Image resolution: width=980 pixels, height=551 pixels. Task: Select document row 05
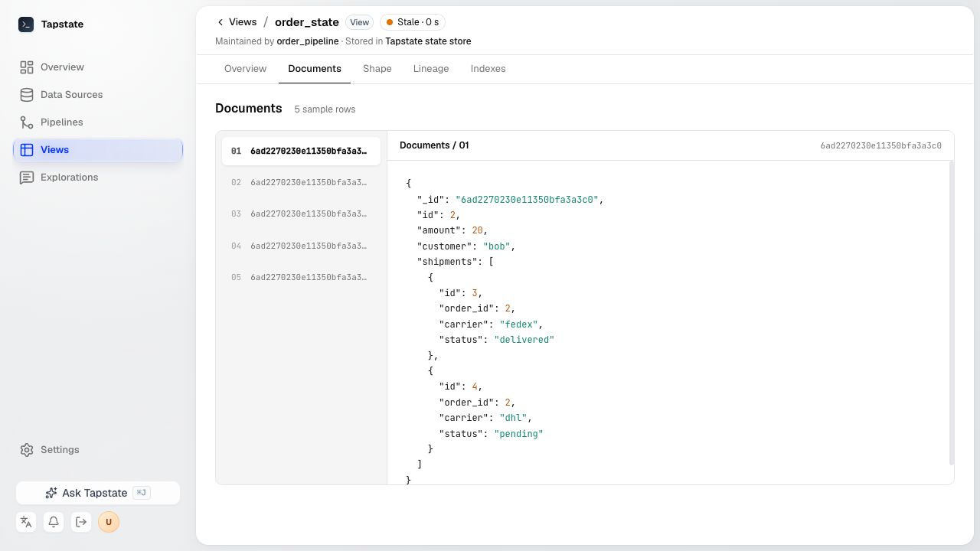click(x=301, y=278)
